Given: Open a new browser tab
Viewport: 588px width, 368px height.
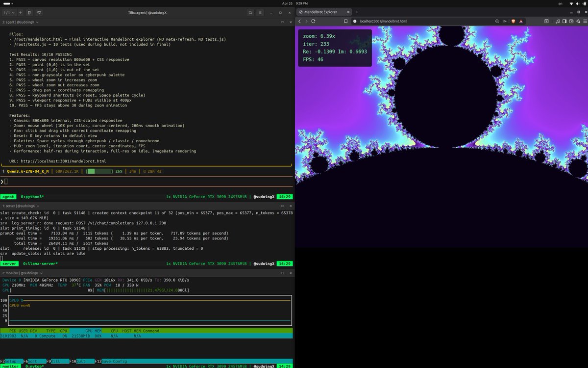Looking at the screenshot, I should pos(357,12).
